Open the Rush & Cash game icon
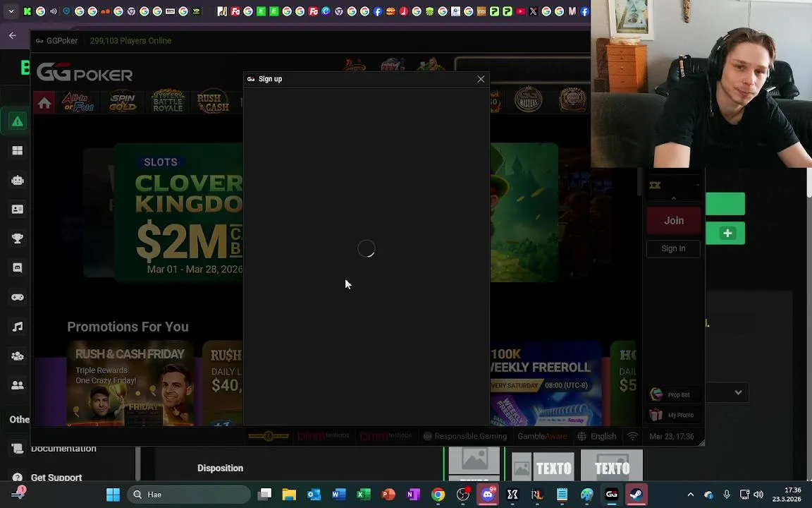The height and width of the screenshot is (508, 812). click(213, 102)
